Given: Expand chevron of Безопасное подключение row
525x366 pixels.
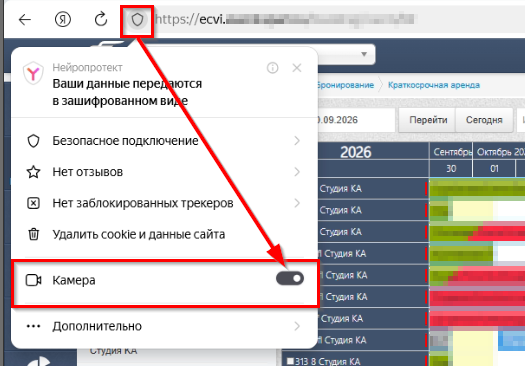Looking at the screenshot, I should point(297,141).
